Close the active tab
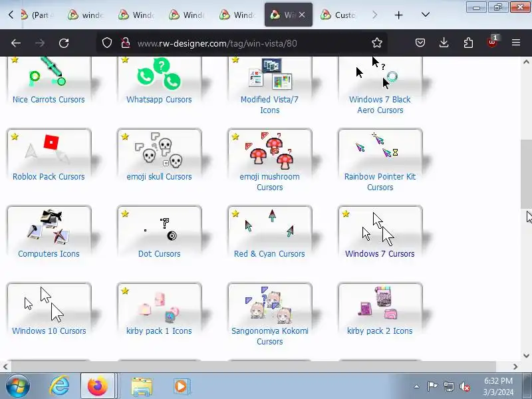This screenshot has height=399, width=532. click(x=302, y=15)
